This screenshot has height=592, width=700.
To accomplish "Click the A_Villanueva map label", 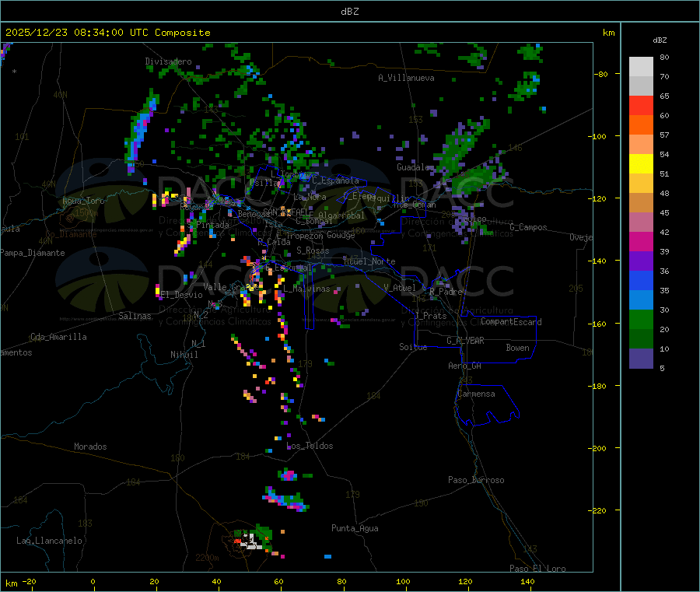I will coord(406,78).
